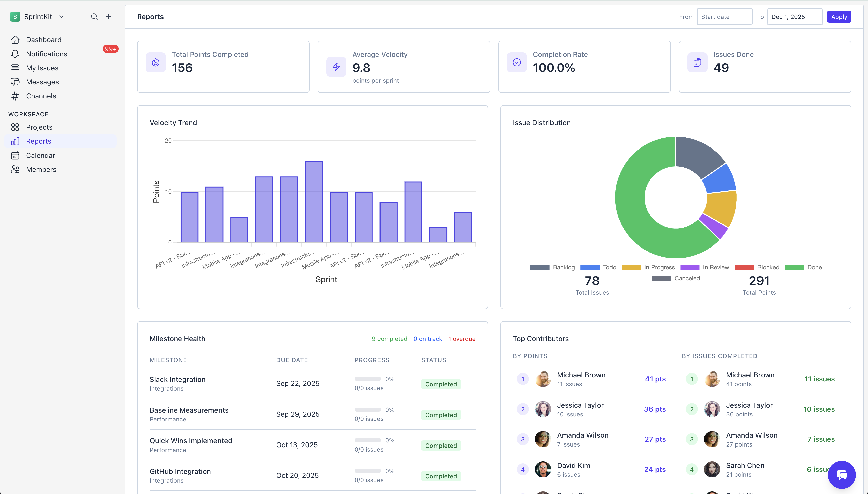
Task: Open the 'To' date picker showing Dec 1, 2025
Action: coord(795,16)
